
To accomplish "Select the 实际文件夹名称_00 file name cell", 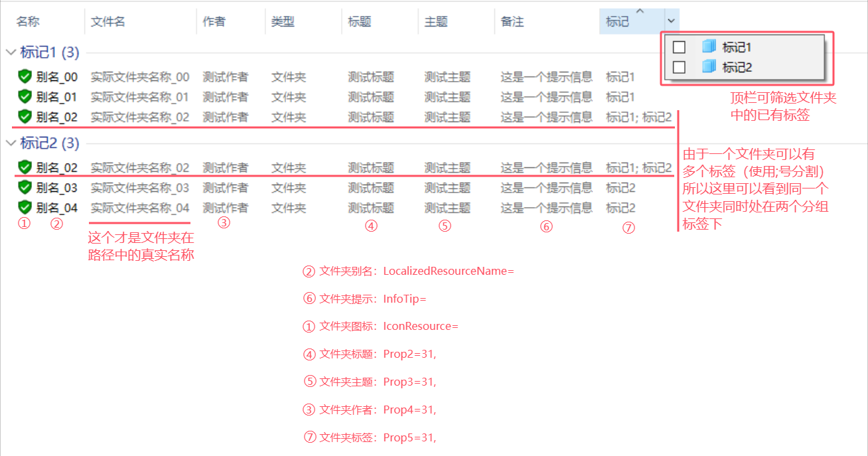I will pyautogui.click(x=140, y=77).
